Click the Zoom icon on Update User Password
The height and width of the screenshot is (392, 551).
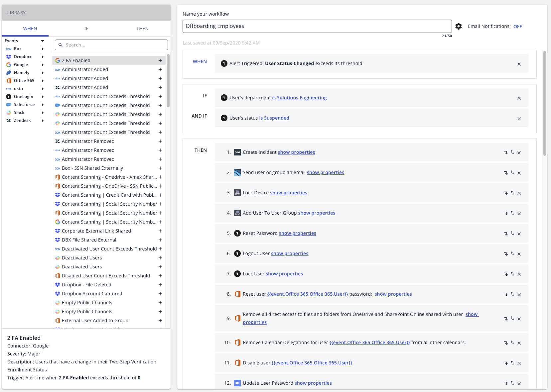(x=237, y=383)
